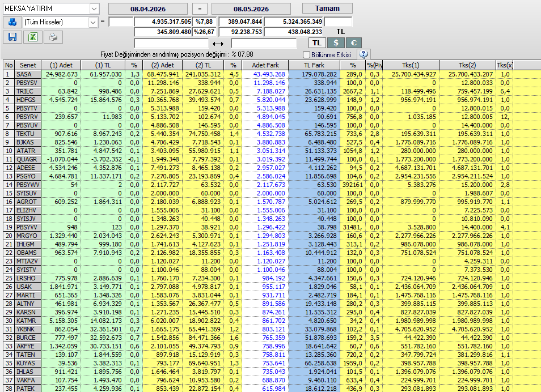The image size is (541, 392).
Task: Select the MRGYO stock cell
Action: [28, 236]
